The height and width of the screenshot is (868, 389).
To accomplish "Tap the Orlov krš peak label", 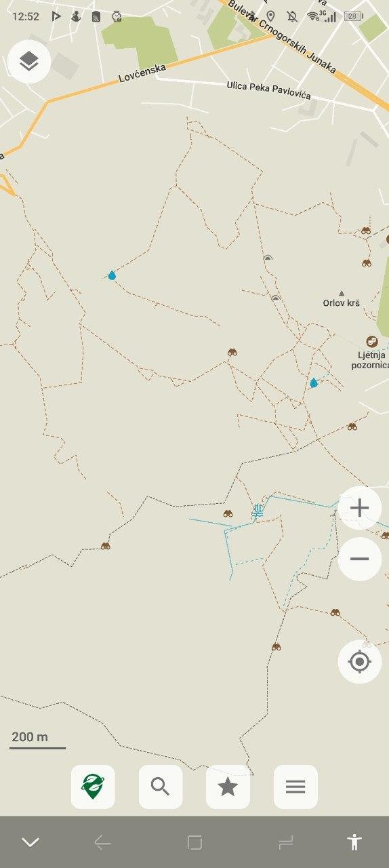I will [342, 302].
